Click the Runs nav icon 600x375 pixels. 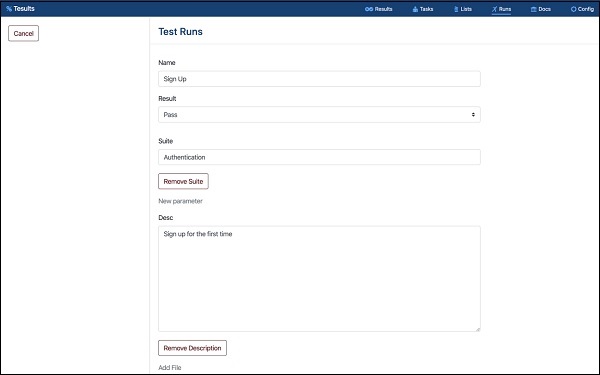[x=494, y=9]
